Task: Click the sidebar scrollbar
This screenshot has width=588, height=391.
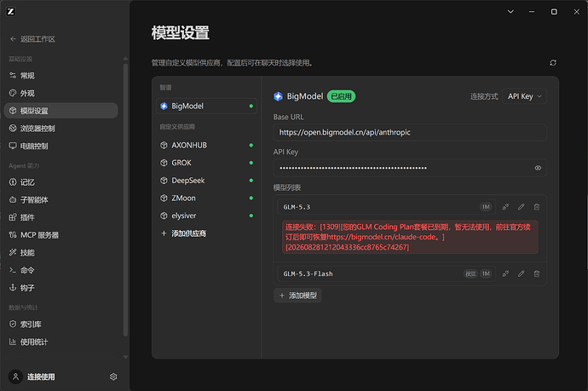Action: pyautogui.click(x=125, y=198)
